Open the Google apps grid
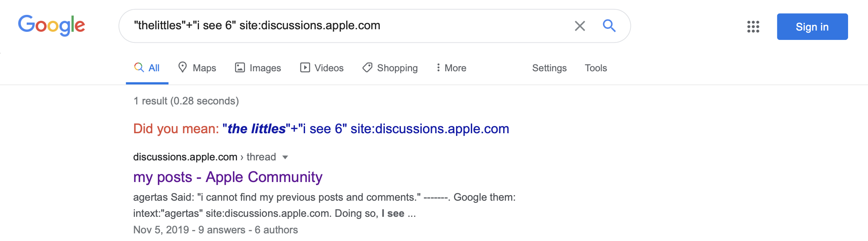 753,27
